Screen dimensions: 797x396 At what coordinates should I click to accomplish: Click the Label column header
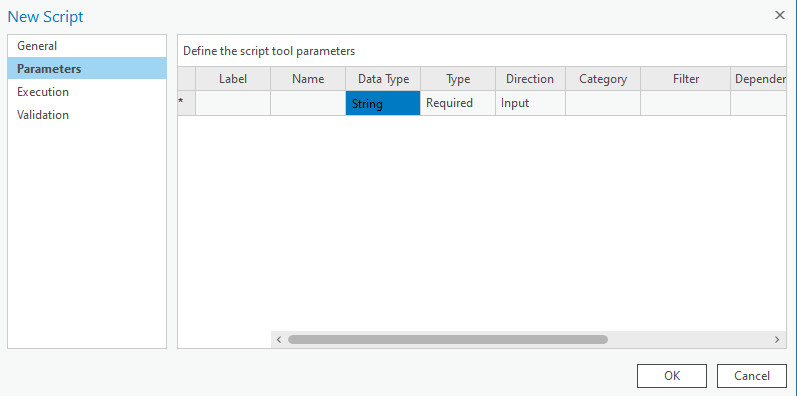coord(233,79)
